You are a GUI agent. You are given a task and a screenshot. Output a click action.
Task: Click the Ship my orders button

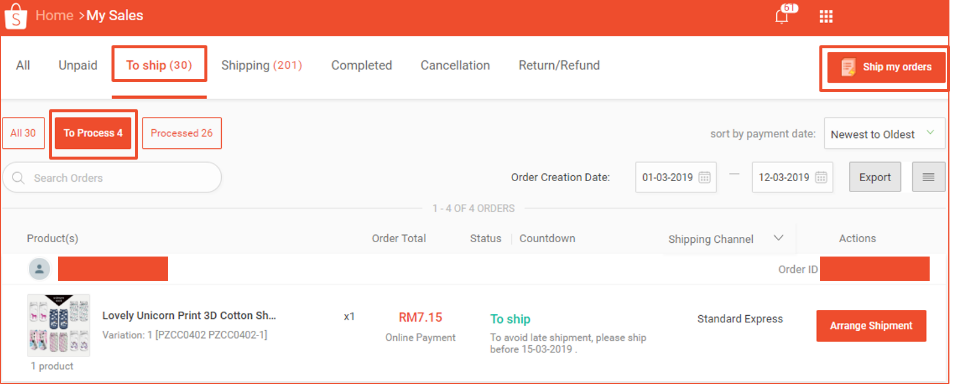(887, 67)
